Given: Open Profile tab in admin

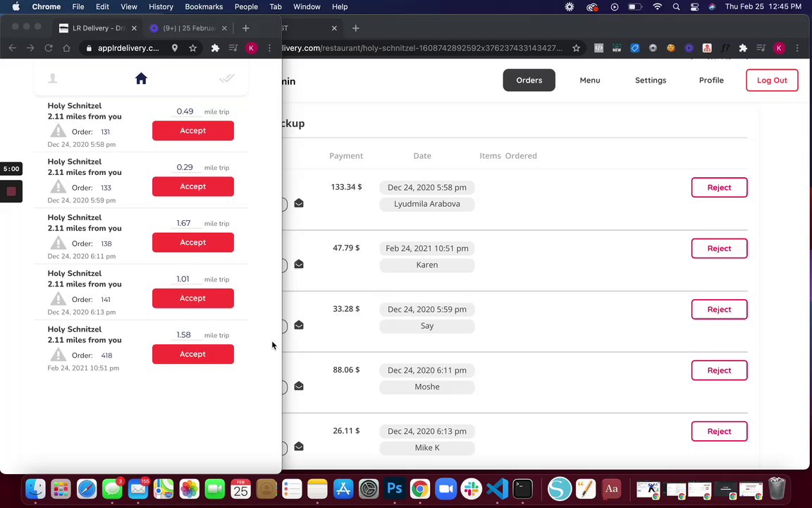Looking at the screenshot, I should (711, 80).
